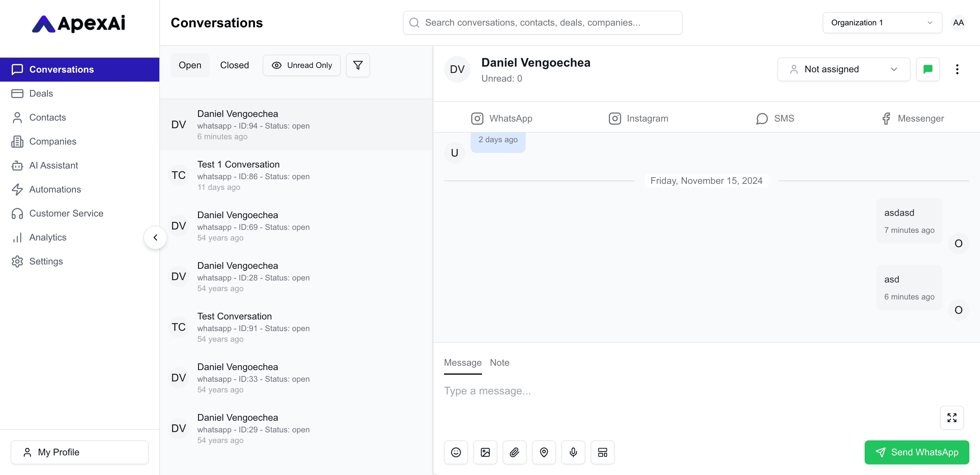The image size is (980, 475).
Task: Open the three-dot conversation menu
Action: click(x=958, y=69)
